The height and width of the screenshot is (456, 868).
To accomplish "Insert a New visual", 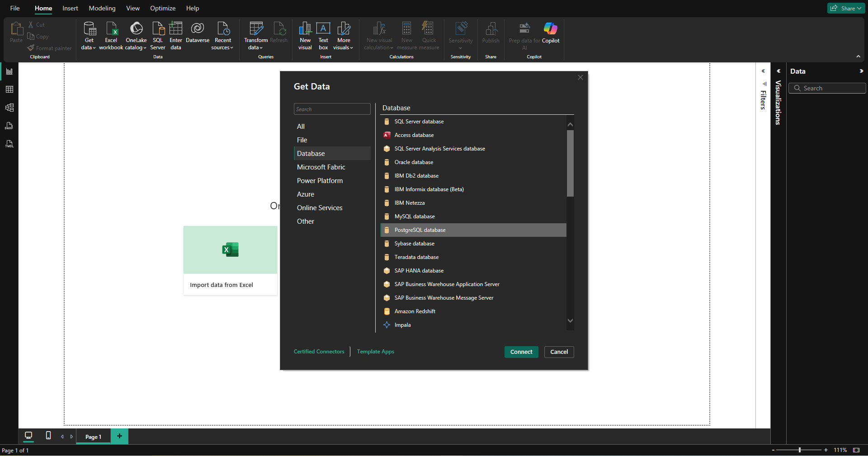I will coord(305,35).
